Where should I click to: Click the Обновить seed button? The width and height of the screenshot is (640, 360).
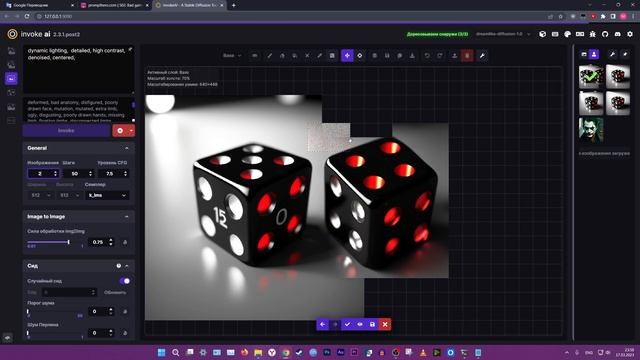tap(115, 292)
